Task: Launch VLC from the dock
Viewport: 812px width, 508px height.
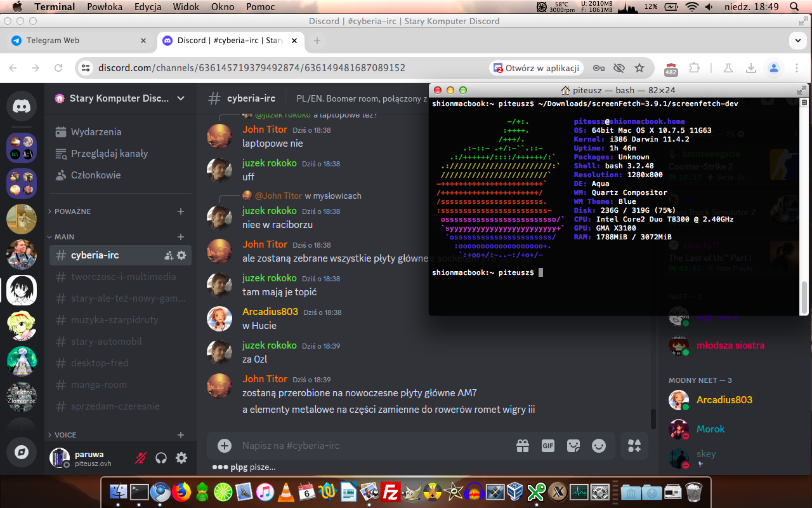Action: [286, 491]
